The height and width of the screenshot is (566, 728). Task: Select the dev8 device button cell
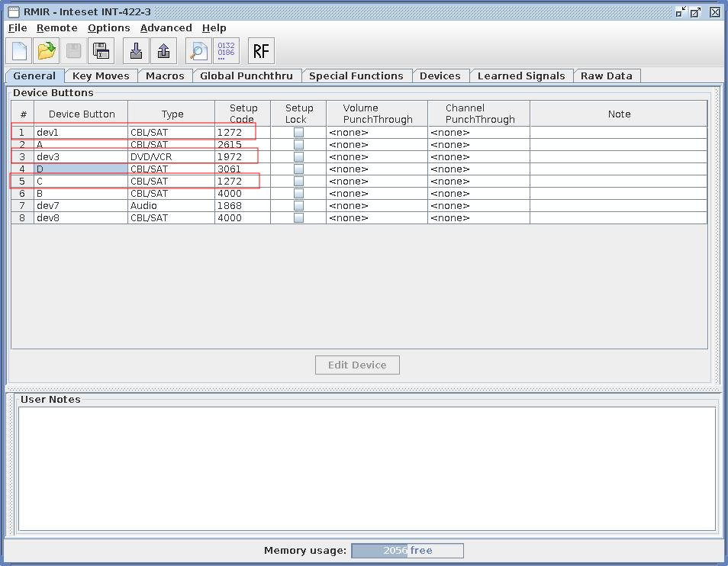coord(81,217)
